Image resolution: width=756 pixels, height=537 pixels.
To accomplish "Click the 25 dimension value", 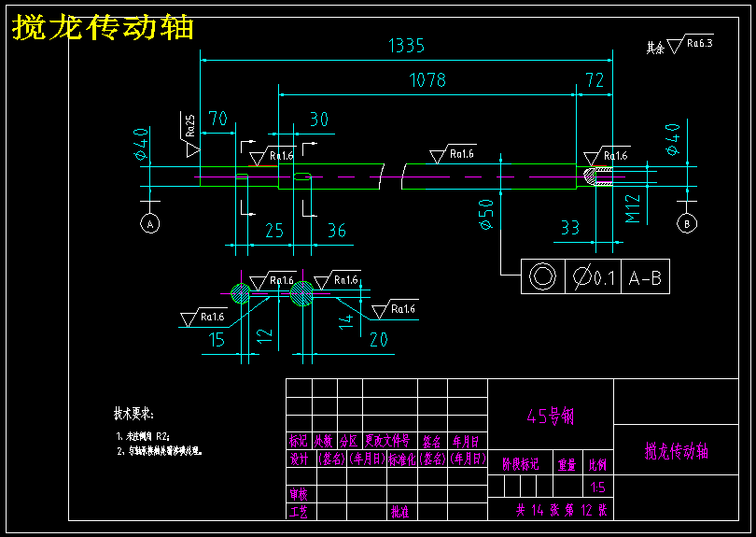I will [274, 231].
